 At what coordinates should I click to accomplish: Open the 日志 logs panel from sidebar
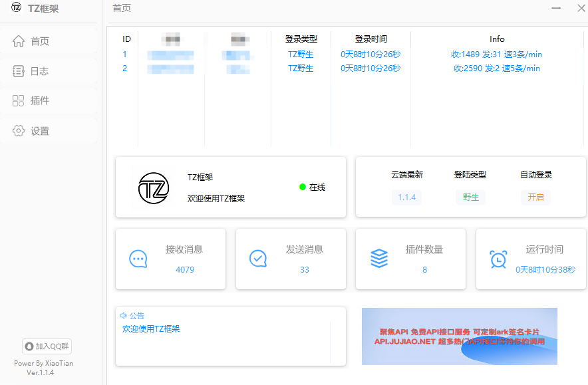click(x=38, y=70)
